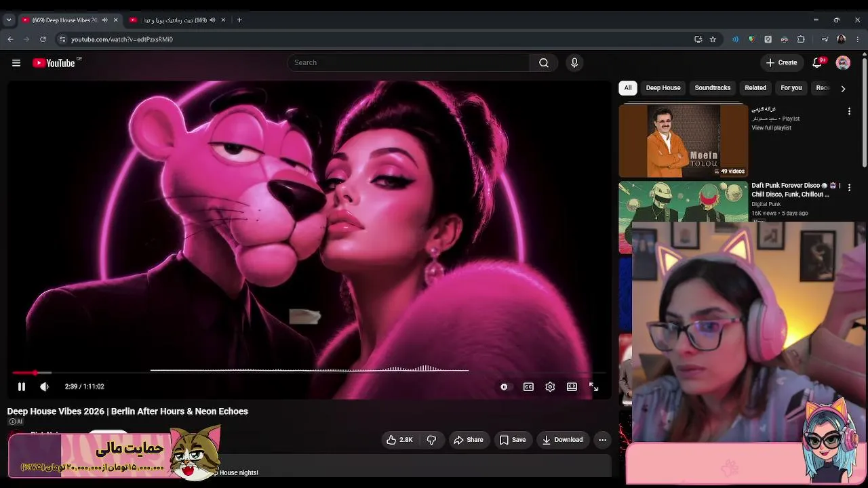Image resolution: width=868 pixels, height=488 pixels.
Task: Open options for the Moein playlist
Action: pyautogui.click(x=849, y=111)
